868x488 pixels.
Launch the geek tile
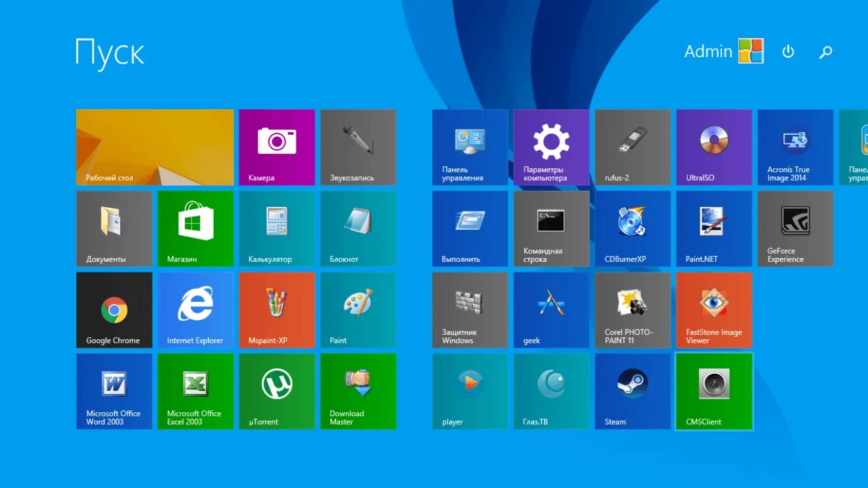point(552,310)
